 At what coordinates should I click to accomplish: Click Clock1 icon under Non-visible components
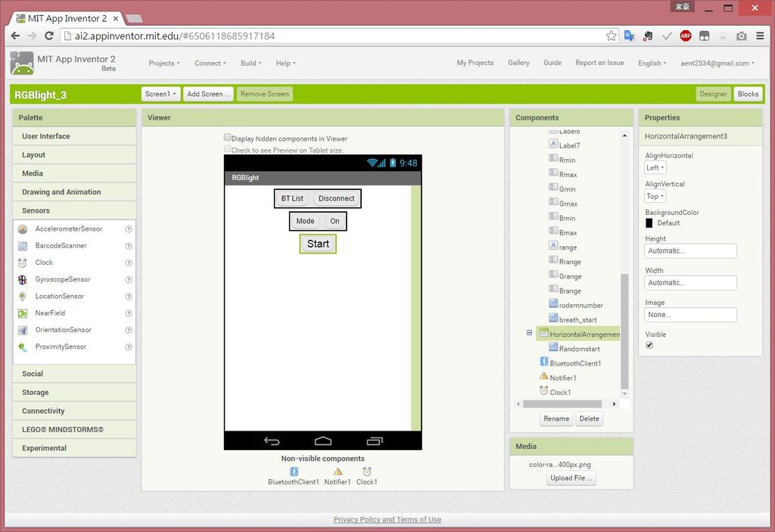point(367,471)
